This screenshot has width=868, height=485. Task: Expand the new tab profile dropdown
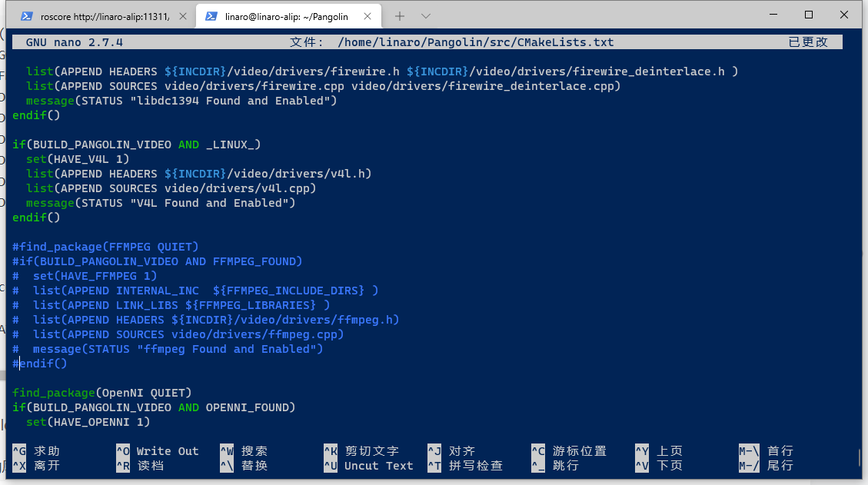point(425,17)
